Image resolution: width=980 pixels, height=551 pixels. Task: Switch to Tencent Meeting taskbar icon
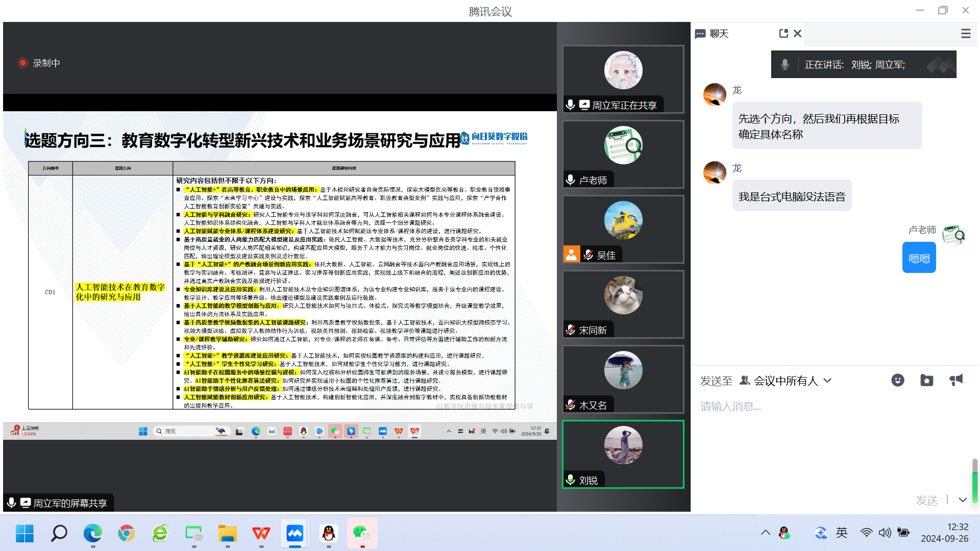click(295, 533)
